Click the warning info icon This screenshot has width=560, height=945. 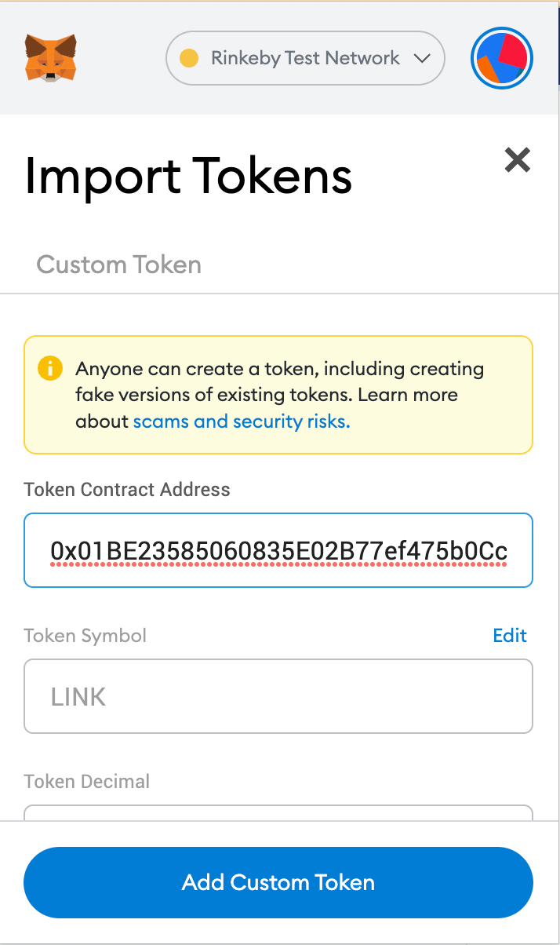[x=49, y=368]
